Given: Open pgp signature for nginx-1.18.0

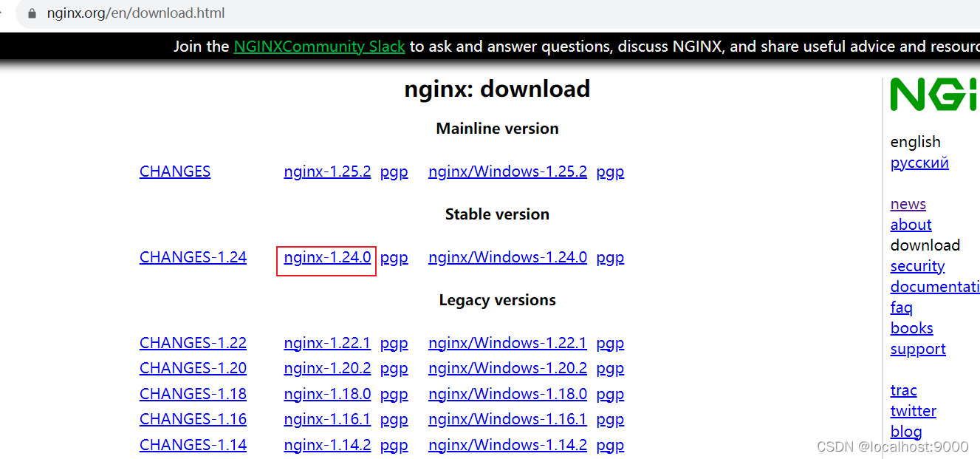Looking at the screenshot, I should (394, 395).
